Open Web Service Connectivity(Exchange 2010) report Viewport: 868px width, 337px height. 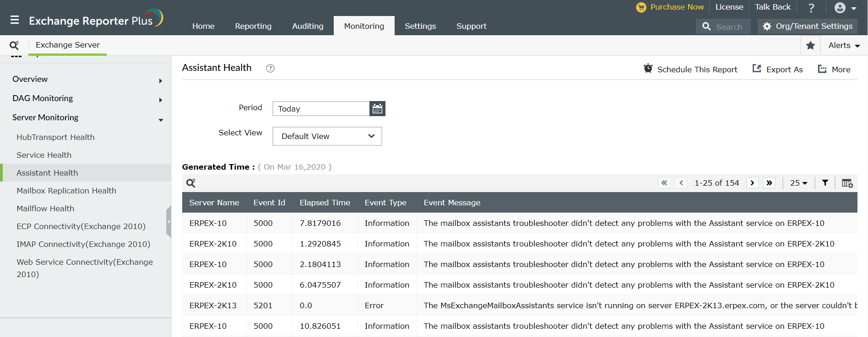coord(86,268)
